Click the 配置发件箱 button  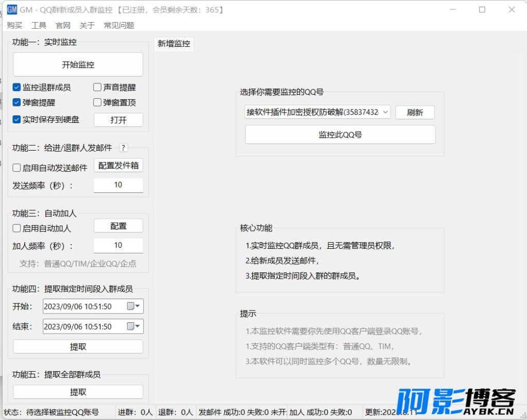pyautogui.click(x=118, y=165)
